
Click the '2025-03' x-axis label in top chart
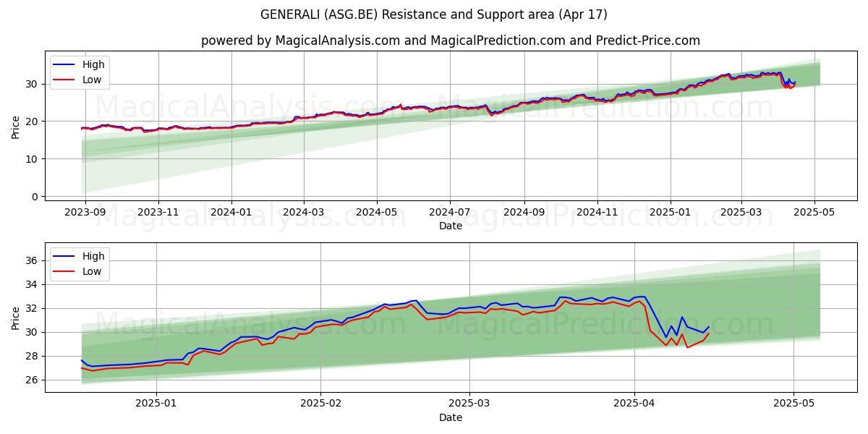coord(741,213)
